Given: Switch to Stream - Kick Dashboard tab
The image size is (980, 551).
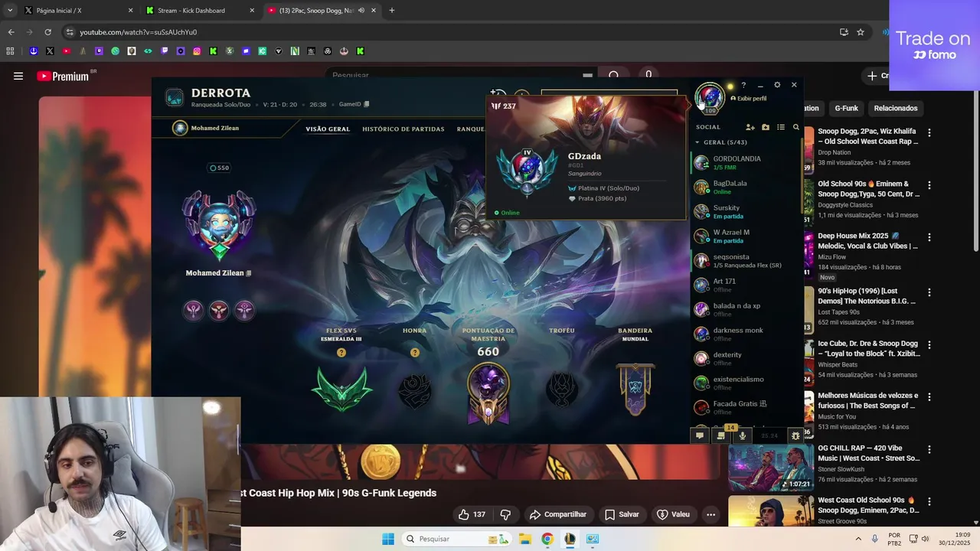Looking at the screenshot, I should tap(200, 11).
